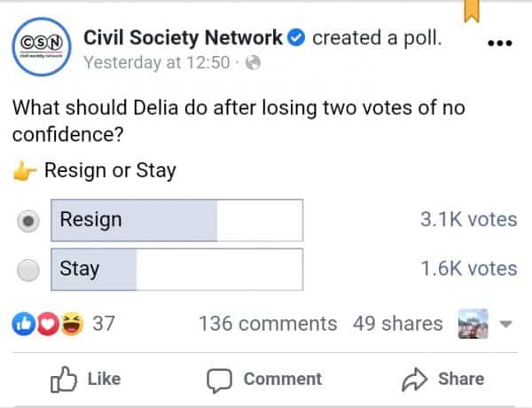The width and height of the screenshot is (532, 408).
Task: Click the yellow bookmark saved ribbon
Action: (473, 10)
